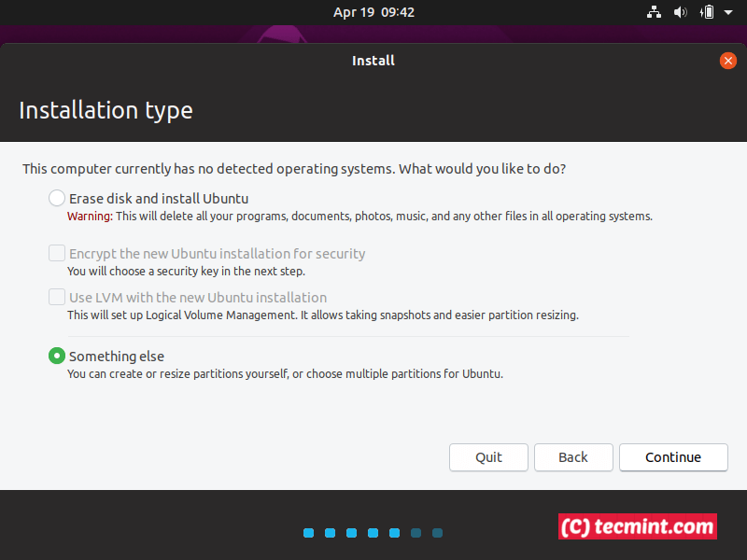Click the last dimmed progress dot
The image size is (747, 560).
click(437, 533)
